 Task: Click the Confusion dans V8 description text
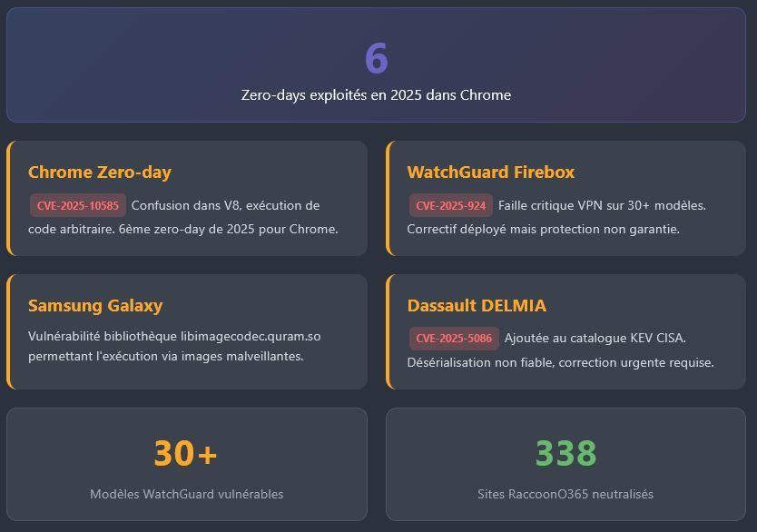click(x=225, y=206)
